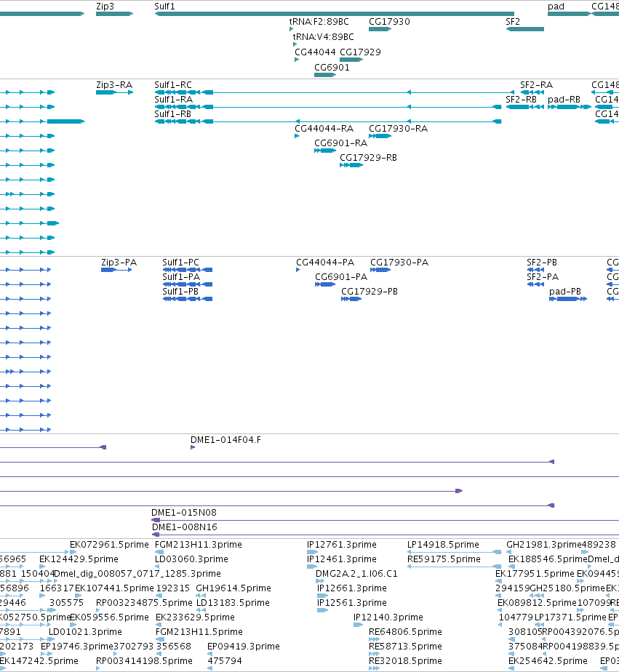Select the IP12561.3prime EST label

352,603
